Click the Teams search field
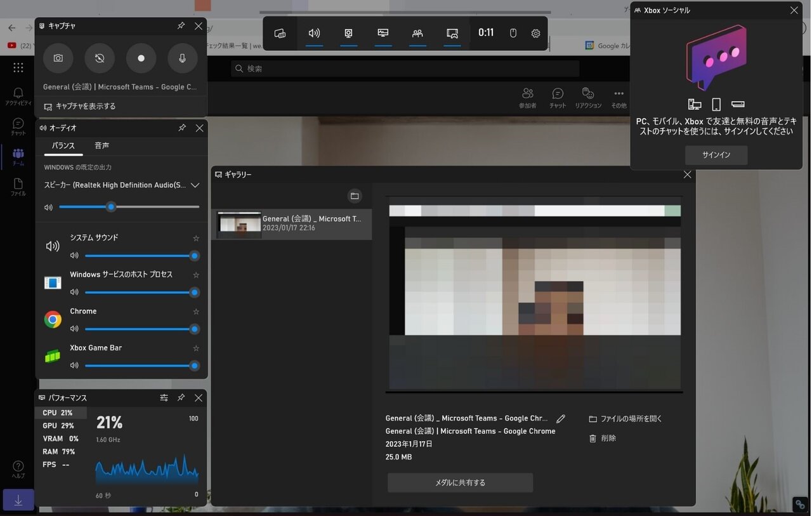812x516 pixels. 405,69
